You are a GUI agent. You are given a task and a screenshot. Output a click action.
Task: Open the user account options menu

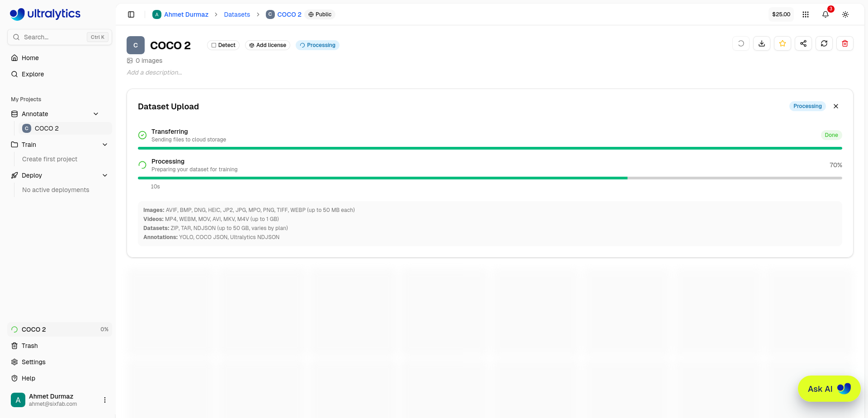point(105,400)
